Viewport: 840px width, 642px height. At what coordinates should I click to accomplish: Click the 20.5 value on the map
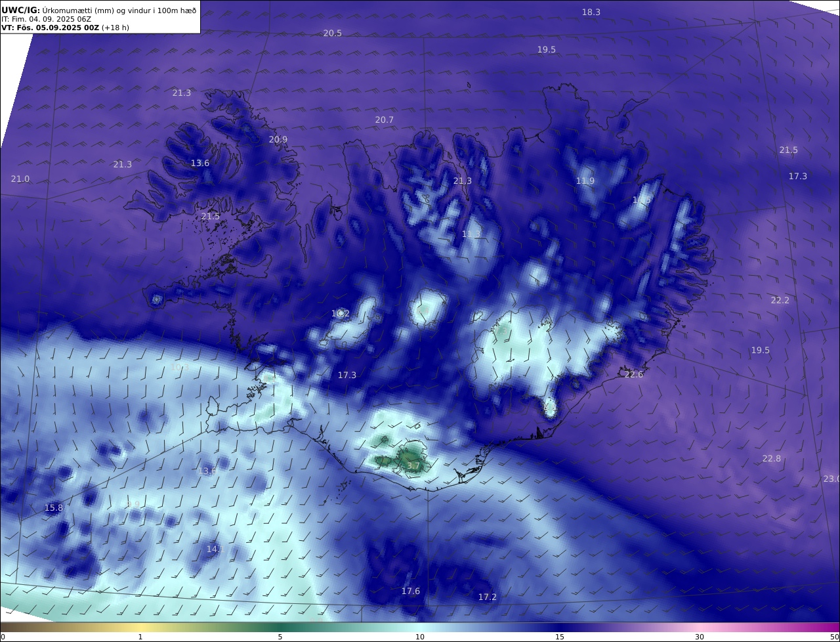333,33
